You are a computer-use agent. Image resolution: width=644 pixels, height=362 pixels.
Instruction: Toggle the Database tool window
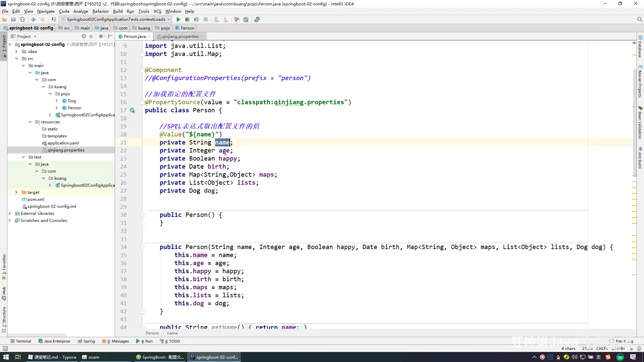tap(640, 47)
